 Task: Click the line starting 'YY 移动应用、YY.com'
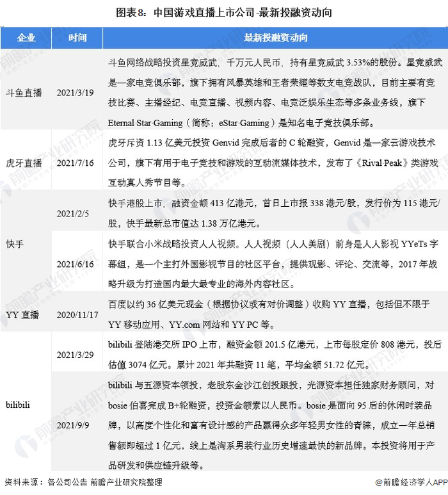click(191, 325)
